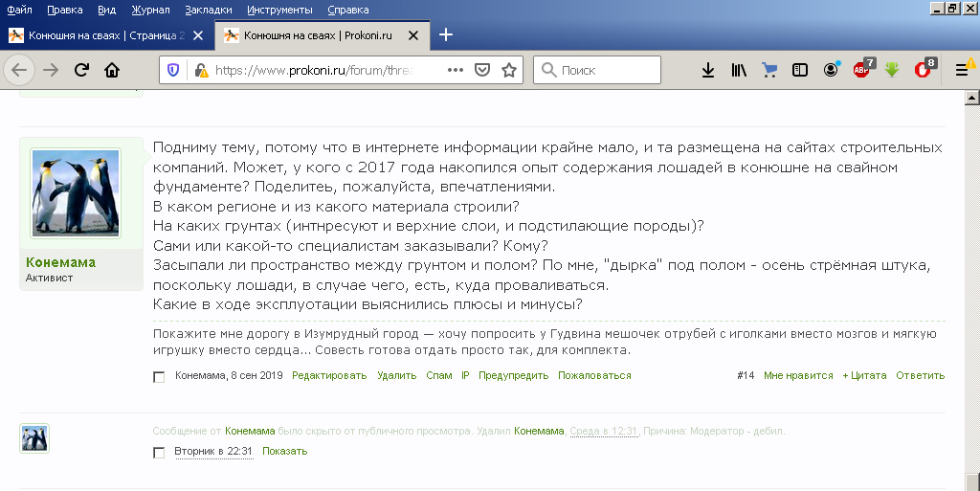This screenshot has width=980, height=491.
Task: Click the Reload page button
Action: [x=81, y=70]
